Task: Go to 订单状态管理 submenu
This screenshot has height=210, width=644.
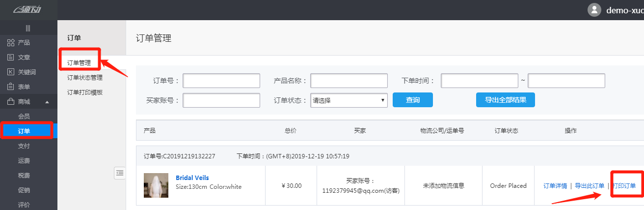Action: [85, 77]
